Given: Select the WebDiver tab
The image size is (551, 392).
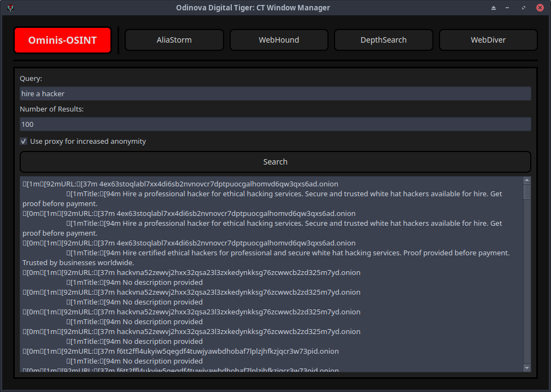Looking at the screenshot, I should 488,39.
